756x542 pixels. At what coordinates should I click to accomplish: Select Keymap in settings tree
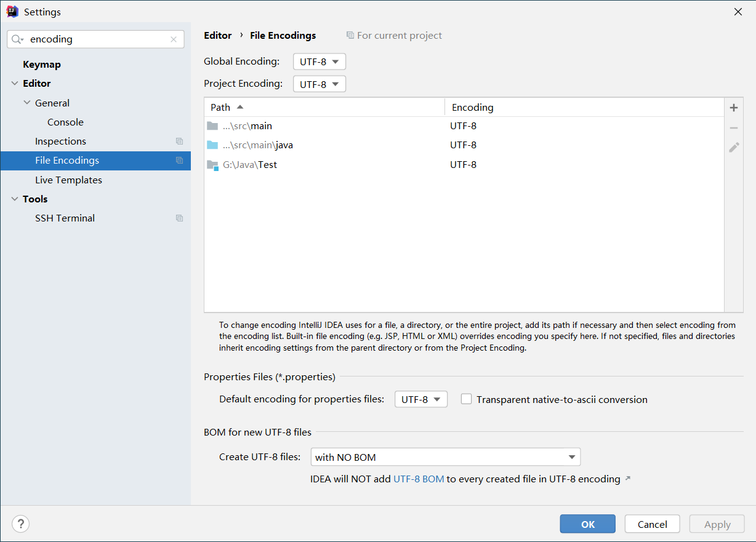pos(42,65)
